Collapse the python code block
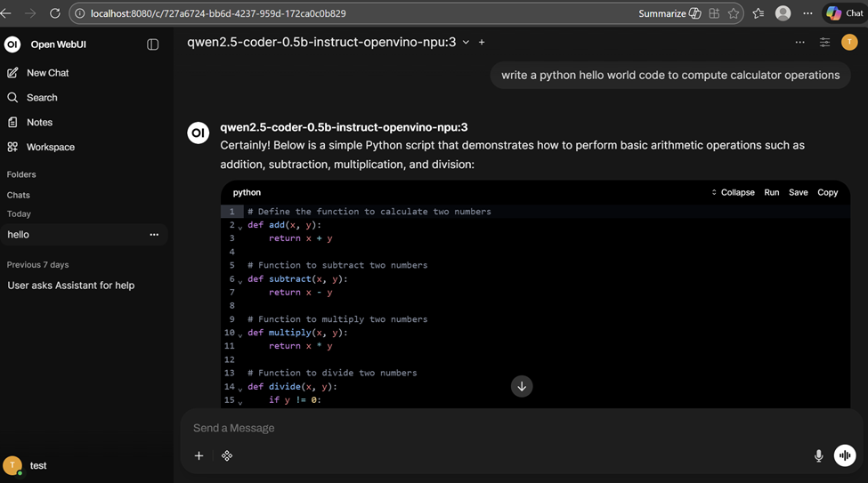 [733, 192]
